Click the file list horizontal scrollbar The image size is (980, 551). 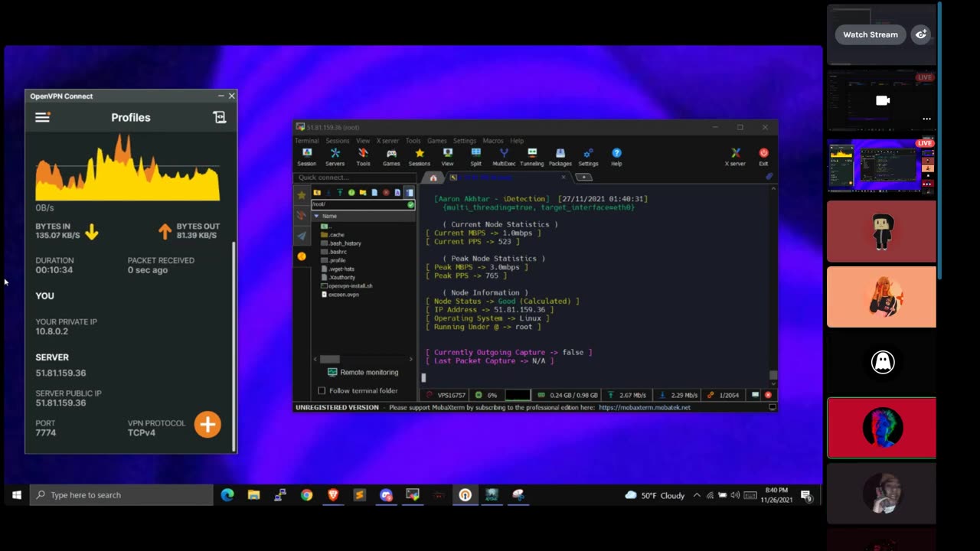[x=330, y=359]
